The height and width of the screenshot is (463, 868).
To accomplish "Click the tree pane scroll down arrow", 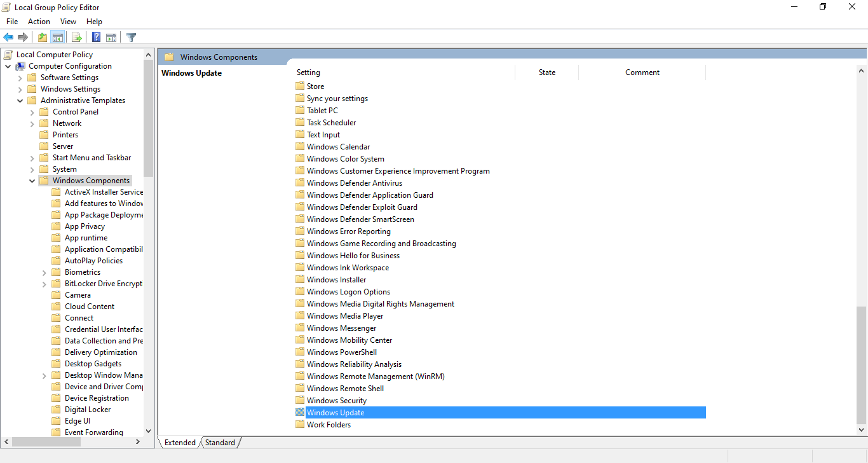I will click(x=149, y=431).
